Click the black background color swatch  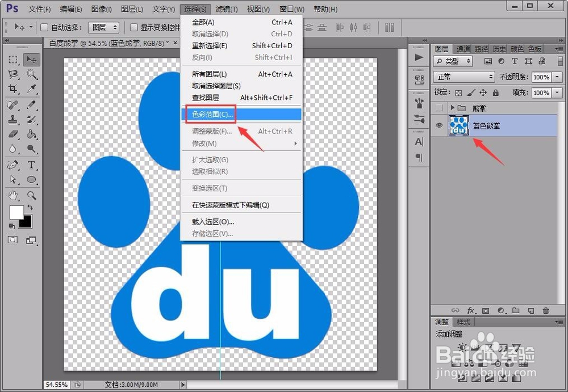click(27, 223)
